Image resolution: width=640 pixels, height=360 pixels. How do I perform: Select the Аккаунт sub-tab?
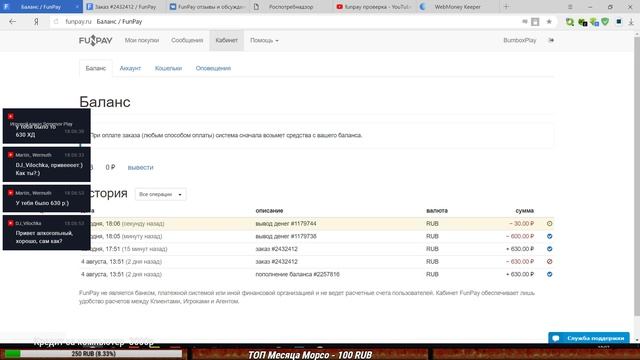click(x=130, y=68)
